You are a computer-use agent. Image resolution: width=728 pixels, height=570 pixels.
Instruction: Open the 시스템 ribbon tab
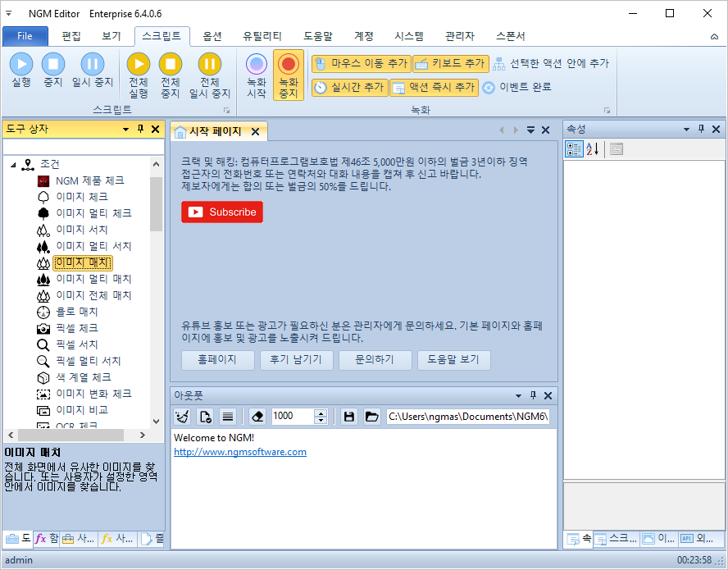[409, 36]
